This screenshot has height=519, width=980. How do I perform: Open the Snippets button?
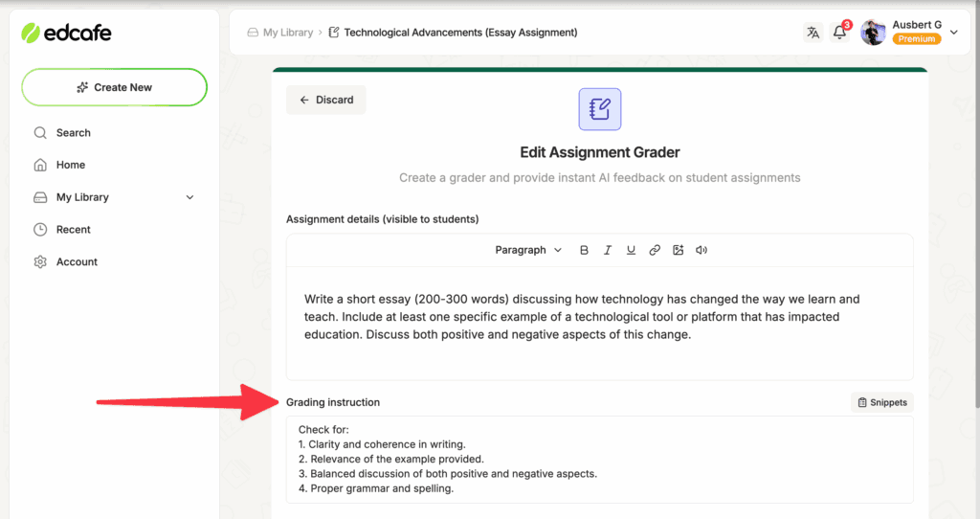881,402
